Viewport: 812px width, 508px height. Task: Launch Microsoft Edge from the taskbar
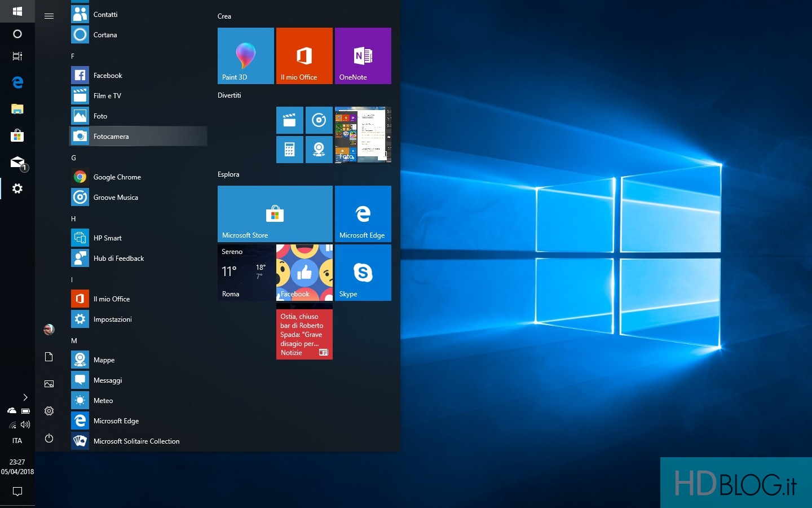pos(17,82)
